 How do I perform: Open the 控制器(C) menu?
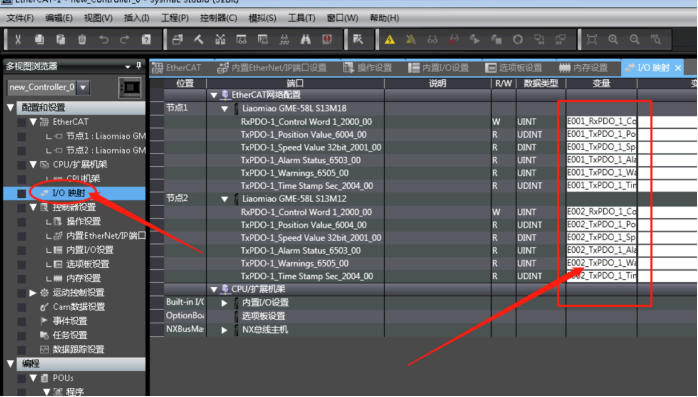pyautogui.click(x=218, y=18)
